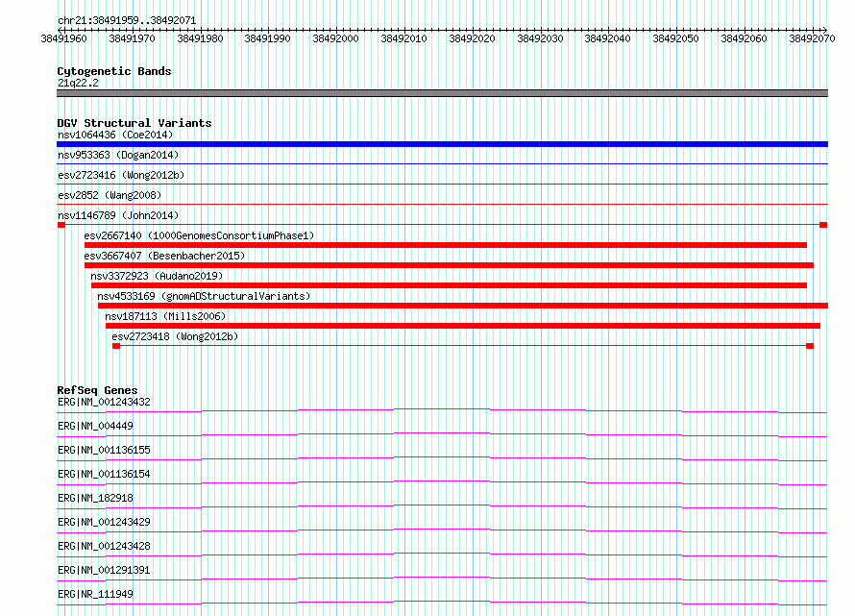Open nsv187113 (Mills2006) label
Image resolution: width=855 pixels, height=616 pixels.
(x=164, y=316)
